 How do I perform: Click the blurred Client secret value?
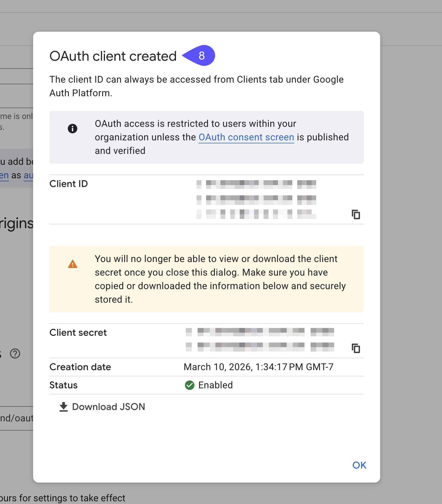(260, 340)
